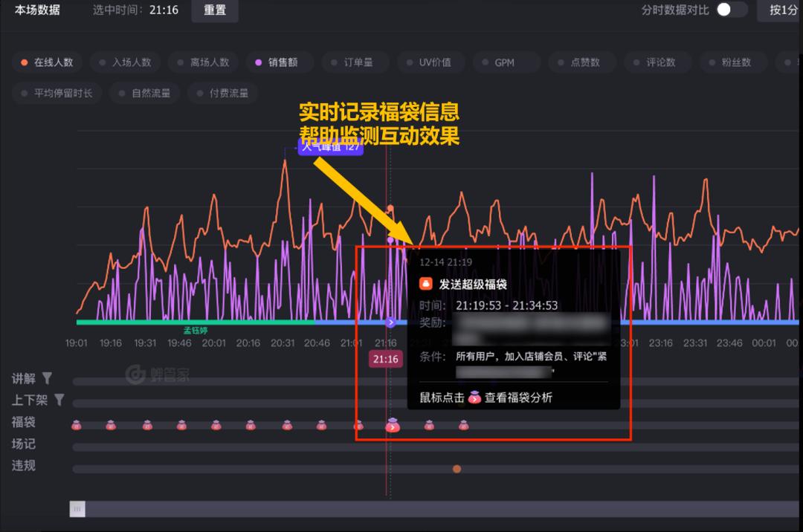Image resolution: width=803 pixels, height=532 pixels.
Task: Click the blue arrow marker on green progress bar
Action: [390, 322]
